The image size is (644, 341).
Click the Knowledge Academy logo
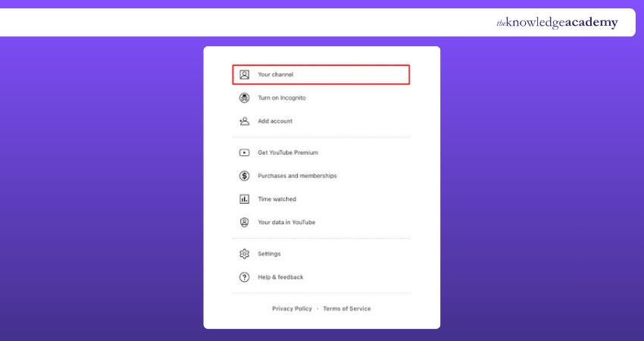[x=557, y=23]
